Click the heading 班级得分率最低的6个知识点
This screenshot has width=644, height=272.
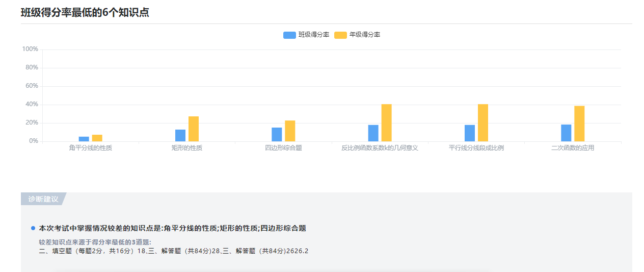pos(85,13)
